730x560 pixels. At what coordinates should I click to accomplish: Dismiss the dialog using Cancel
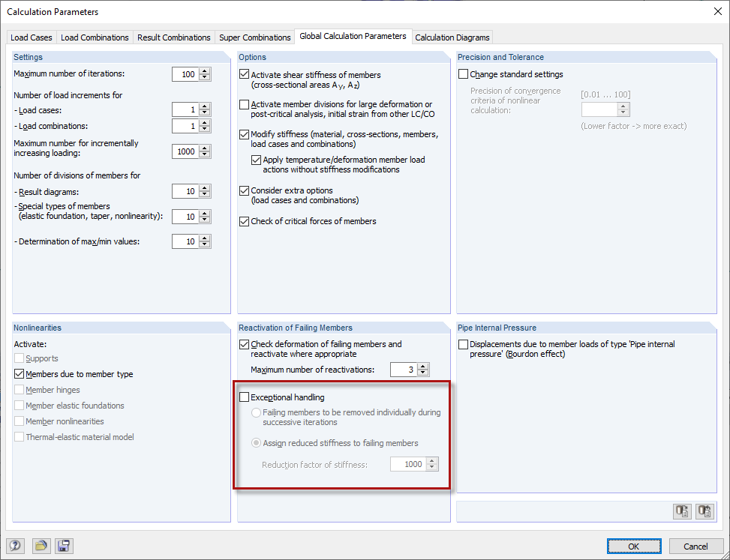[695, 546]
